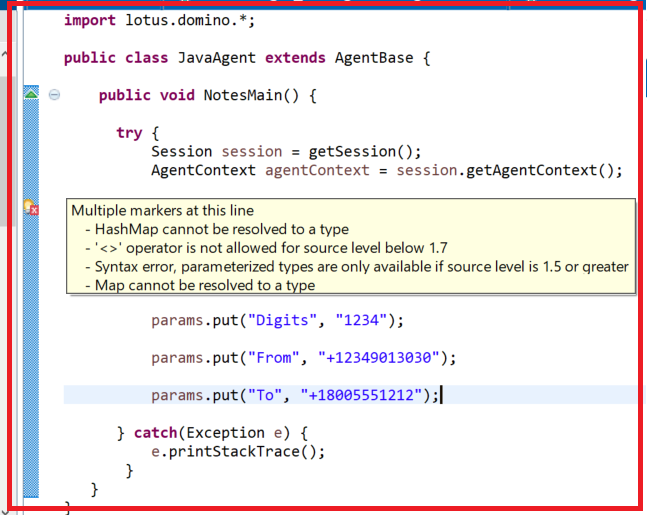Click the "+12349013030" phone number string
This screenshot has height=515, width=647.
(x=378, y=357)
